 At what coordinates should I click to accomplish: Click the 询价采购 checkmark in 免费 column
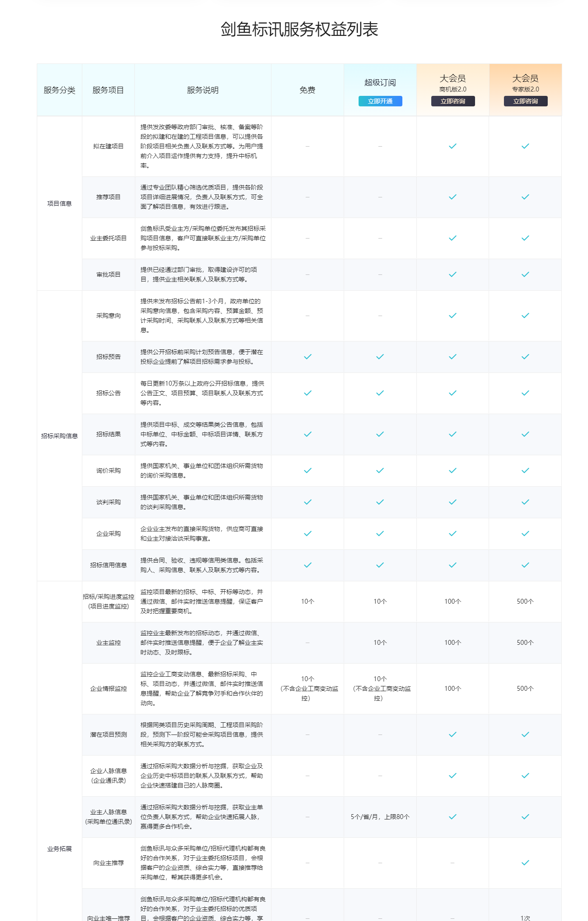[x=307, y=471]
